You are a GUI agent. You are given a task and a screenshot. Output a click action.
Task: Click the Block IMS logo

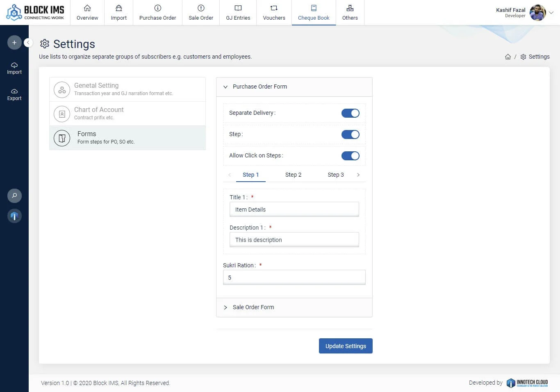35,12
